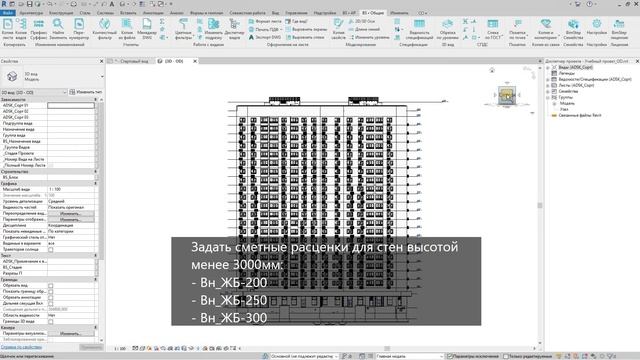Collapse the Группы node in project browser
This screenshot has height=360, width=640.
coord(548,98)
